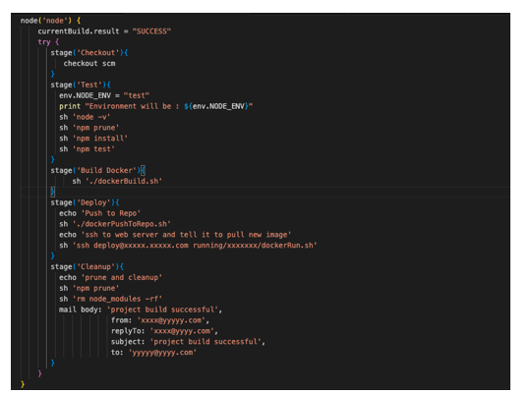Click 'rm node_modules -rf' command
This screenshot has height=394, width=532.
pyautogui.click(x=117, y=299)
